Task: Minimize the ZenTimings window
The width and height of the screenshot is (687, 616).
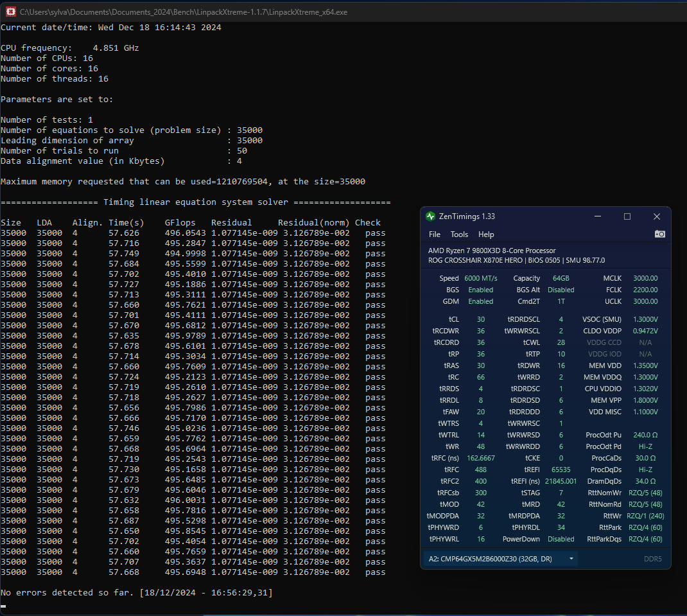Action: click(x=598, y=216)
